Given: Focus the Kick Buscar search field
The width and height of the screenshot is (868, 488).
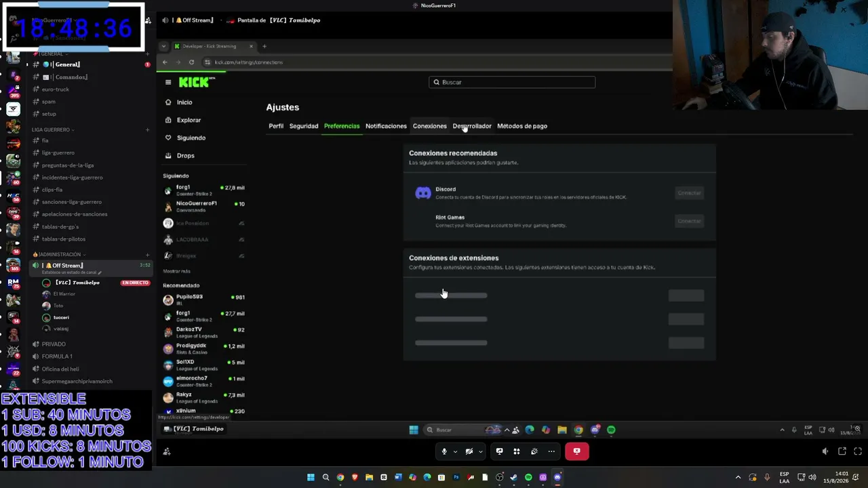Looking at the screenshot, I should click(512, 82).
